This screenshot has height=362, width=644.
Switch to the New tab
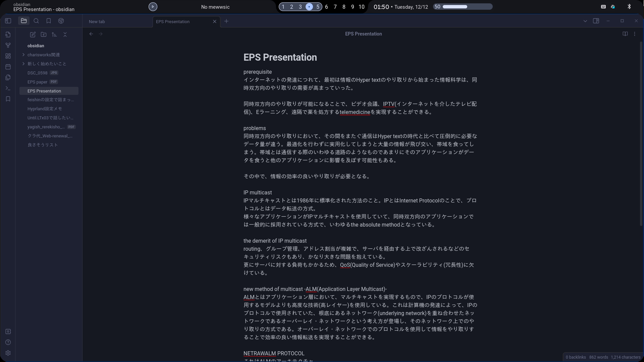111,21
